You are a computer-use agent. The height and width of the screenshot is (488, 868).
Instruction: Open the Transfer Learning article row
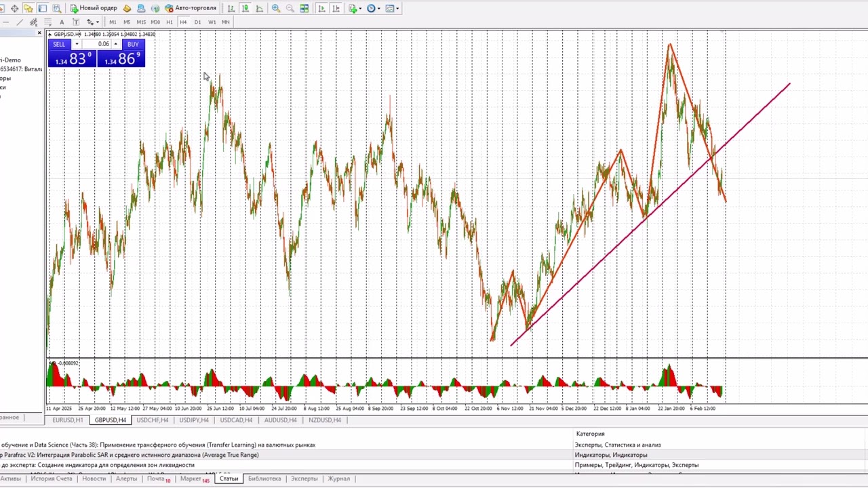pyautogui.click(x=434, y=445)
